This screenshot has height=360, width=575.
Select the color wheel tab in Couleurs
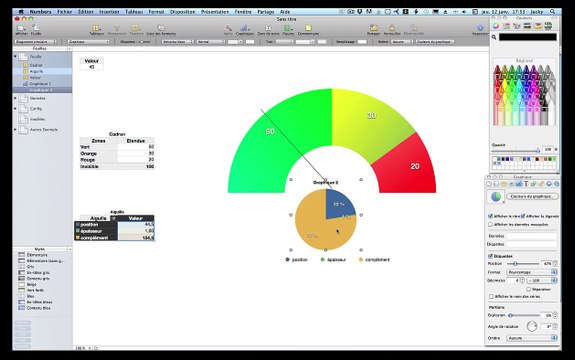point(496,26)
